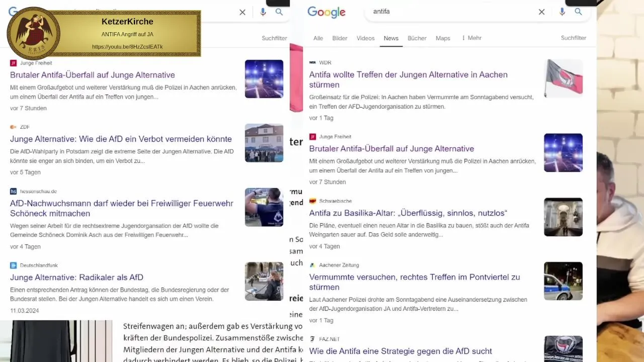Open 'Vermummte versuchen, rechtes Treffen' article

(415, 282)
